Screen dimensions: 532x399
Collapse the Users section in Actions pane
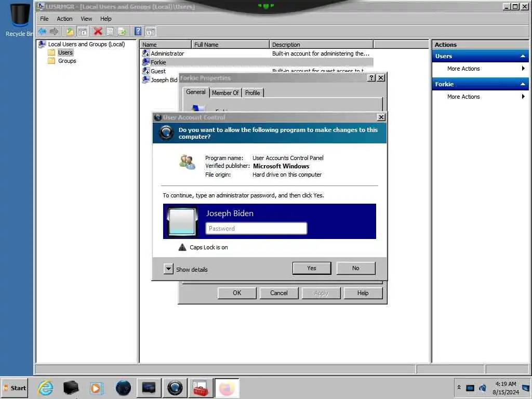click(523, 56)
